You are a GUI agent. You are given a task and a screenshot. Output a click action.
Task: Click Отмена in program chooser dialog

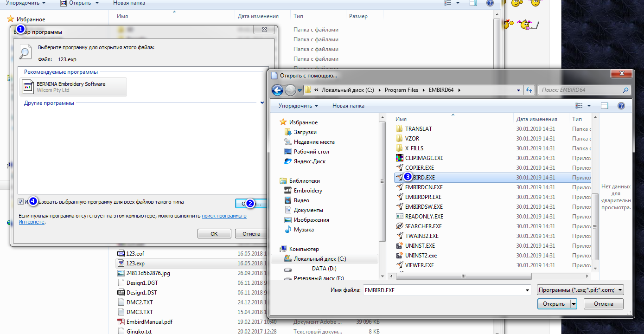(x=251, y=234)
